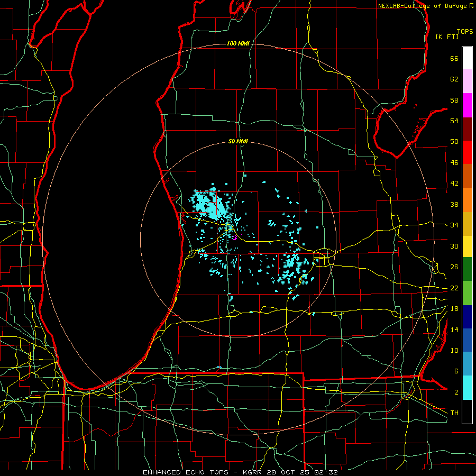Click the magenta legend color block
Screen dimensions: 476x476
[467, 105]
